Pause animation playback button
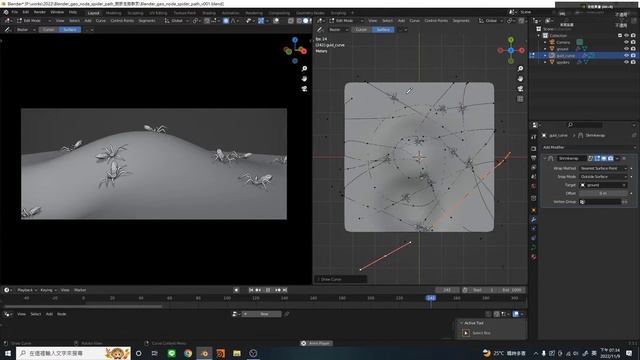This screenshot has height=360, width=640. pos(268,290)
